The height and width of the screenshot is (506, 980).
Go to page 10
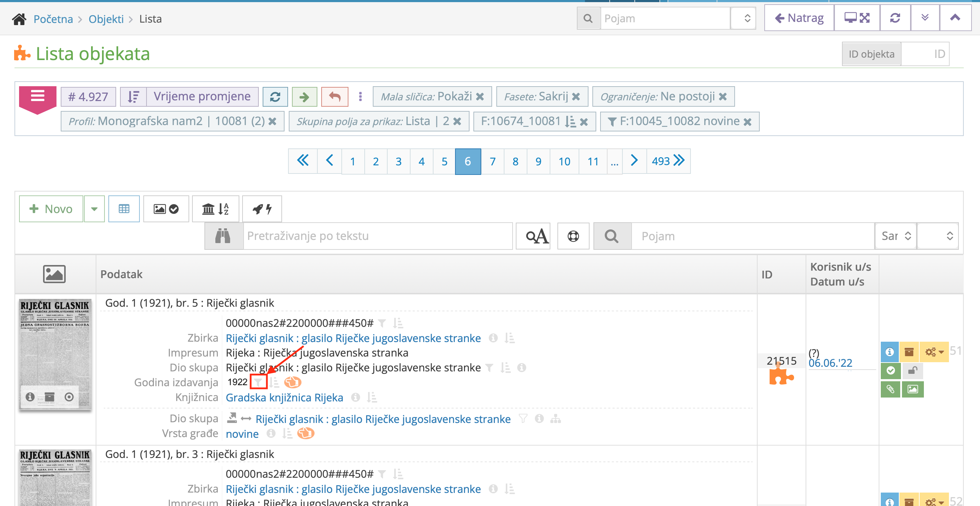[564, 161]
